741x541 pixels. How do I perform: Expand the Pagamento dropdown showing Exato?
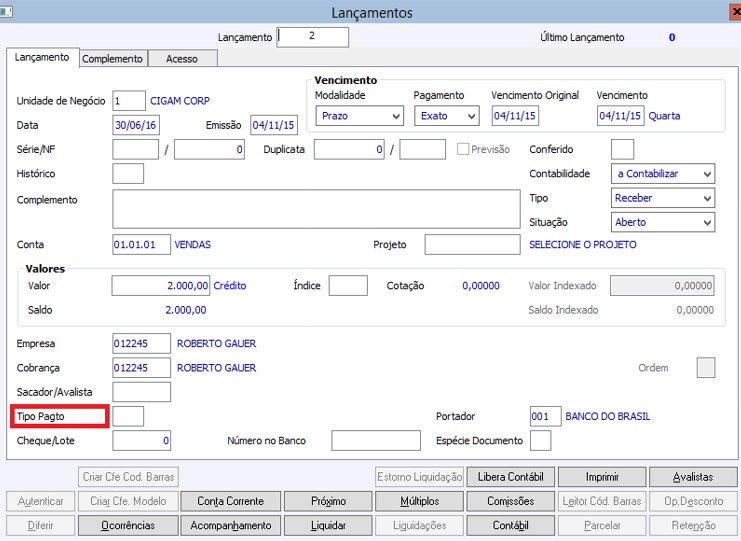point(447,116)
